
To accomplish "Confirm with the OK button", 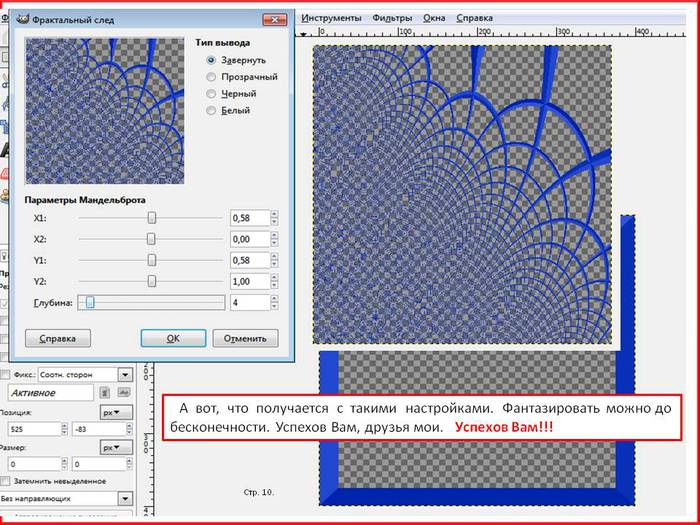I will pyautogui.click(x=173, y=338).
